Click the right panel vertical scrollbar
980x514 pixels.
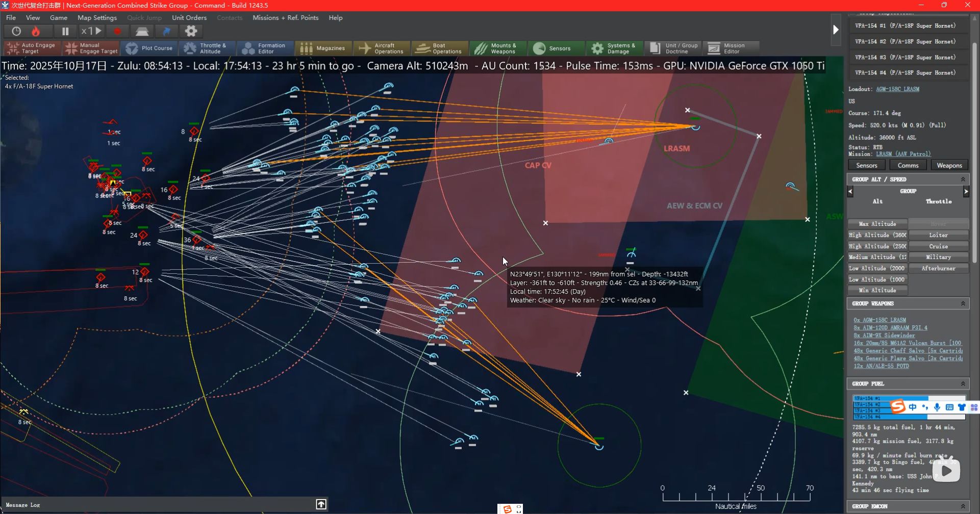pyautogui.click(x=974, y=153)
